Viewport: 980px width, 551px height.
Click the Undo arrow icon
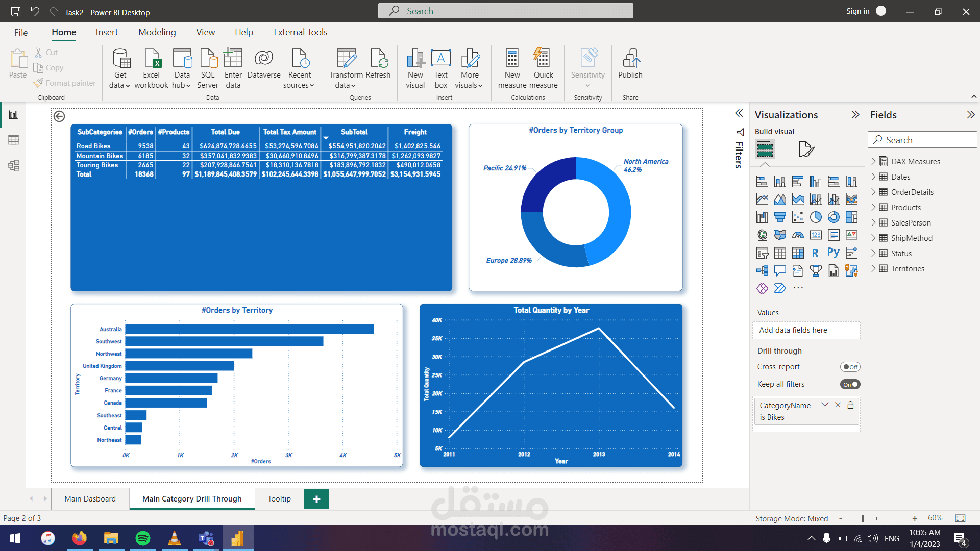tap(35, 12)
